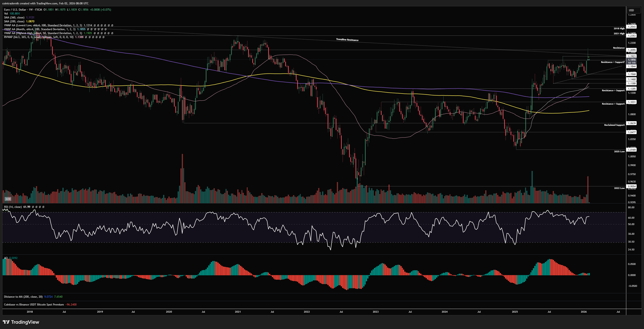Select the Vol indicator legend

point(6,14)
